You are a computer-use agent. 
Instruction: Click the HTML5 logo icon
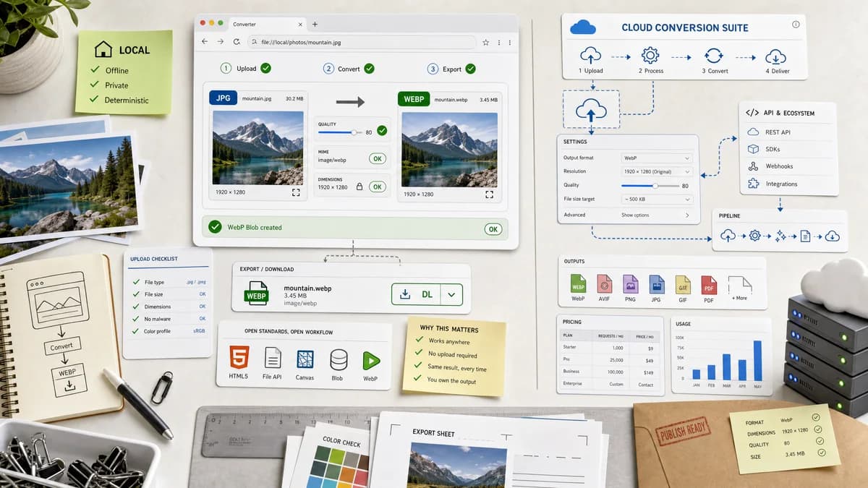(239, 359)
